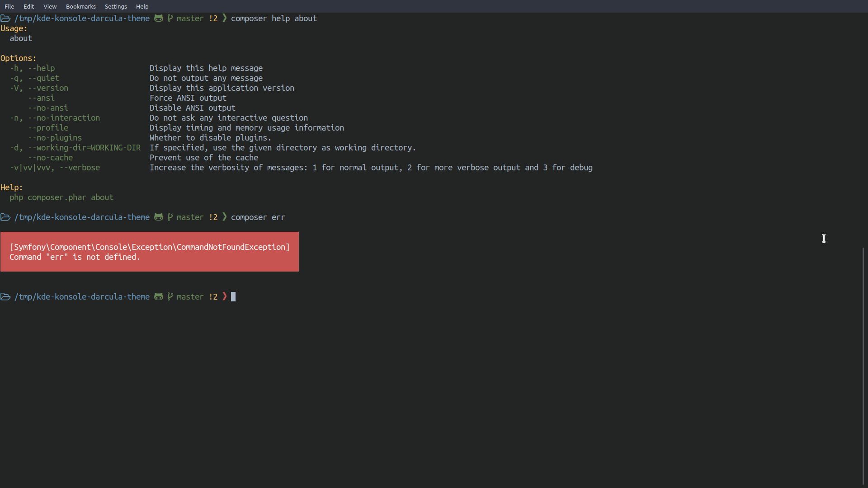Click the '-h, --help' option

click(33, 68)
